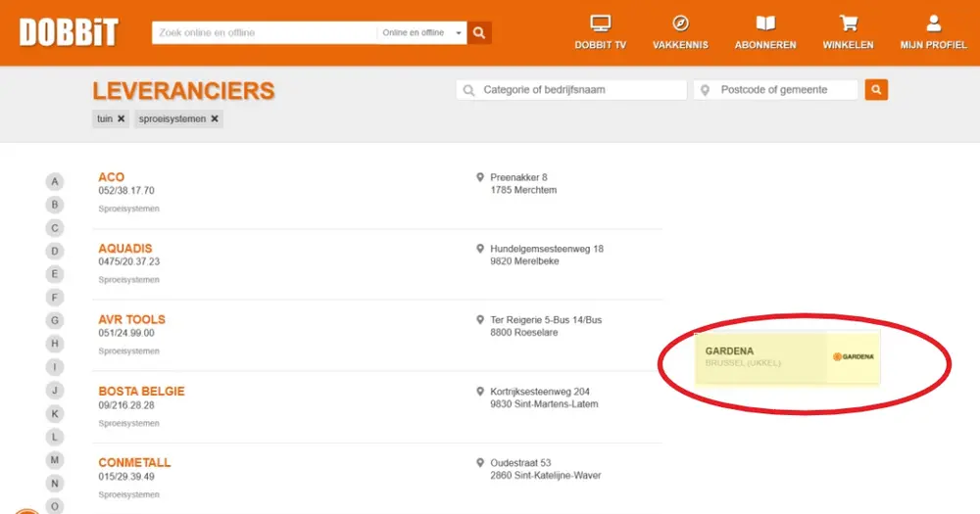This screenshot has width=980, height=514.
Task: Jump to letter A in alphabet index
Action: [x=55, y=182]
